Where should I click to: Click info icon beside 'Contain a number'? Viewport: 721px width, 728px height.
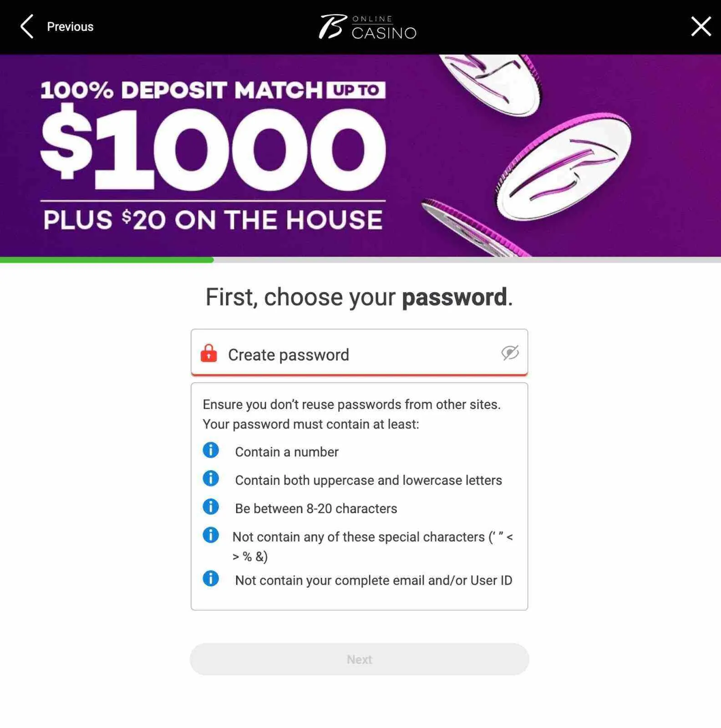tap(211, 450)
